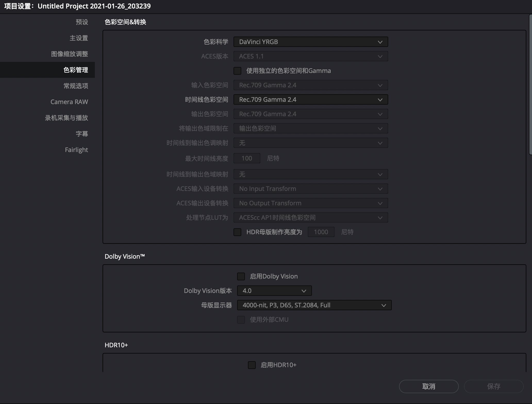Open the Dolby Vision版本 4.0 dropdown

[x=274, y=291]
